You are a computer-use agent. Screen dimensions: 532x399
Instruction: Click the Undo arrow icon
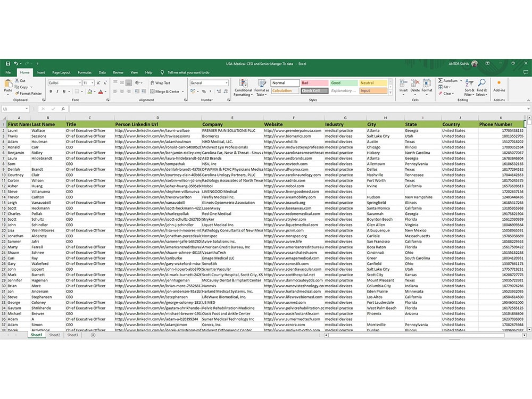16,63
